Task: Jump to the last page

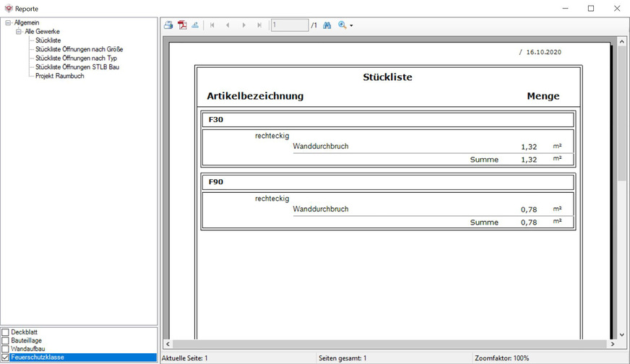Action: tap(259, 25)
